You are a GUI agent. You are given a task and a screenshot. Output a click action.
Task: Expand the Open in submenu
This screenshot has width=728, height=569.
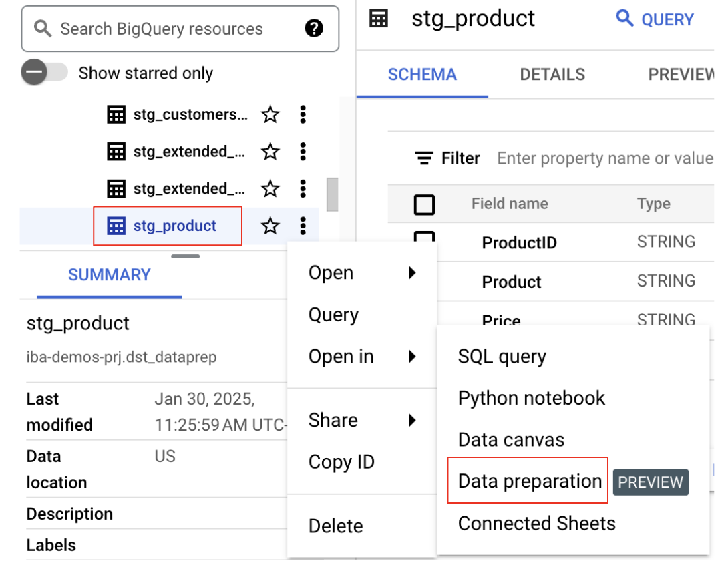[361, 357]
